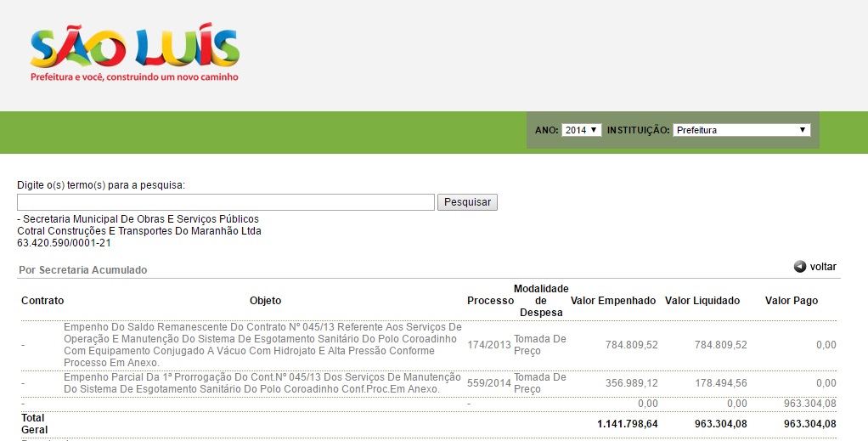The width and height of the screenshot is (868, 441).
Task: Click the Modalidade de Despesa header
Action: tap(541, 301)
